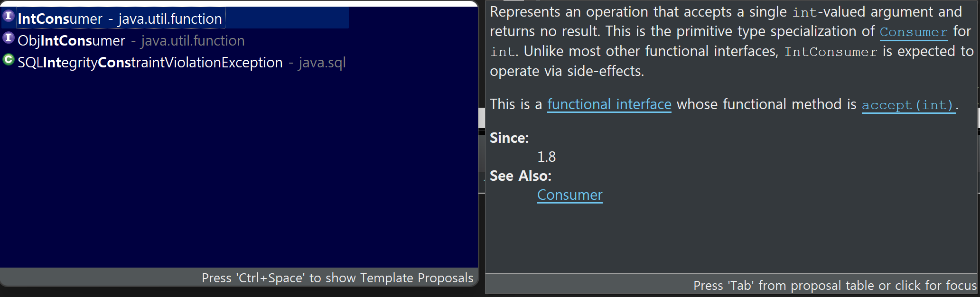Click the java.util.function label next to ObjIntConsumer
This screenshot has height=297, width=980.
(193, 41)
